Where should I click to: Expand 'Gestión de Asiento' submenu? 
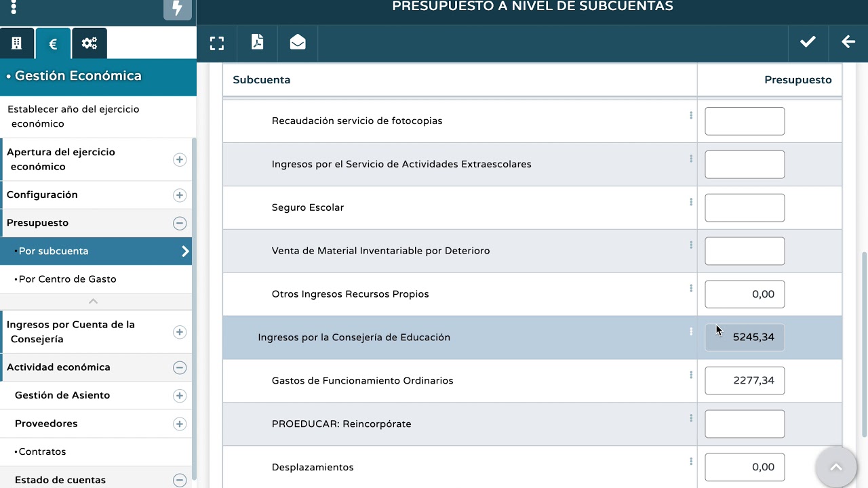[180, 396]
